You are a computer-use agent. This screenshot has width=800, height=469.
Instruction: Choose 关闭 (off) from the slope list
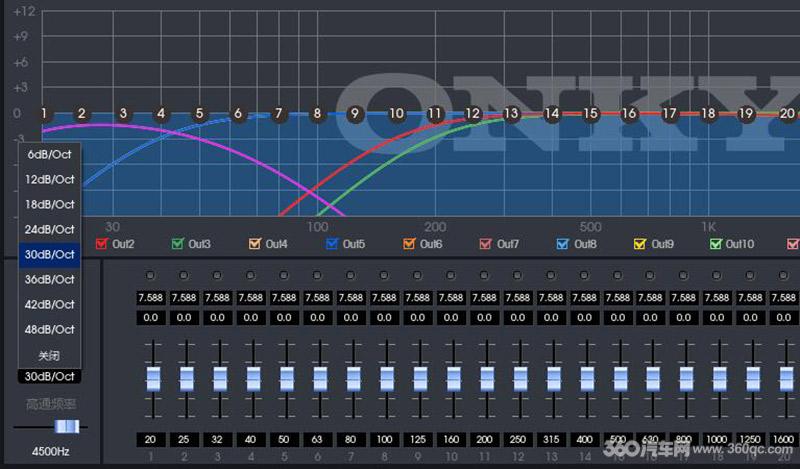pyautogui.click(x=49, y=355)
